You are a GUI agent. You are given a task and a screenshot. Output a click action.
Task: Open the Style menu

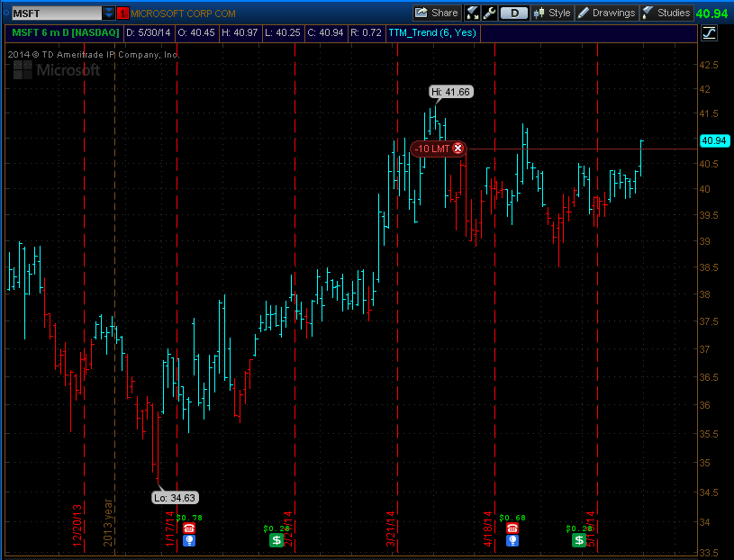click(x=552, y=14)
